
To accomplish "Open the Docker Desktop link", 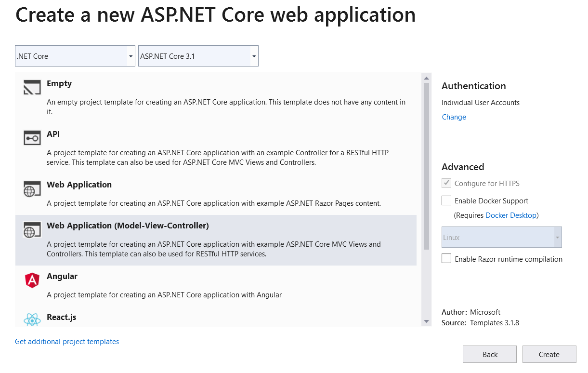I will click(x=510, y=215).
